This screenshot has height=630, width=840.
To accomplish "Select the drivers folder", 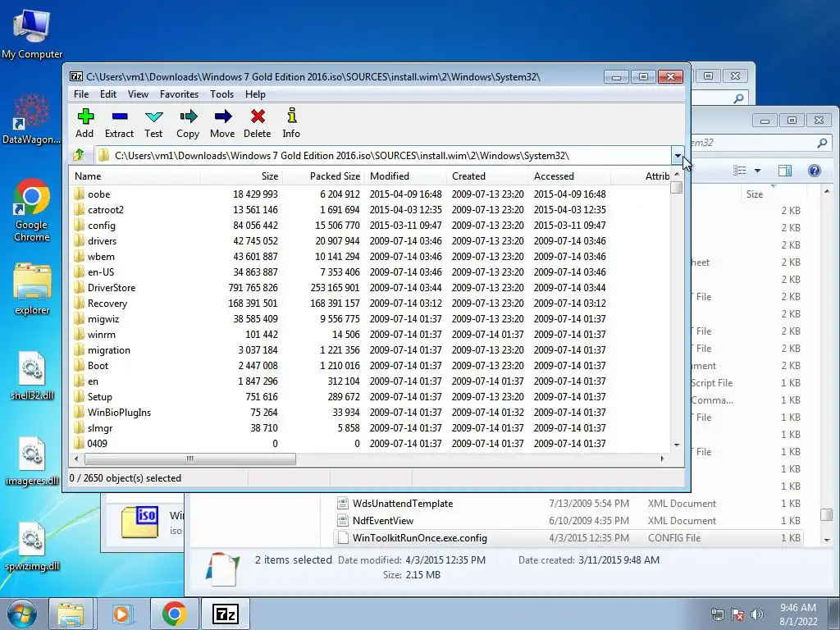I will 370,240.
